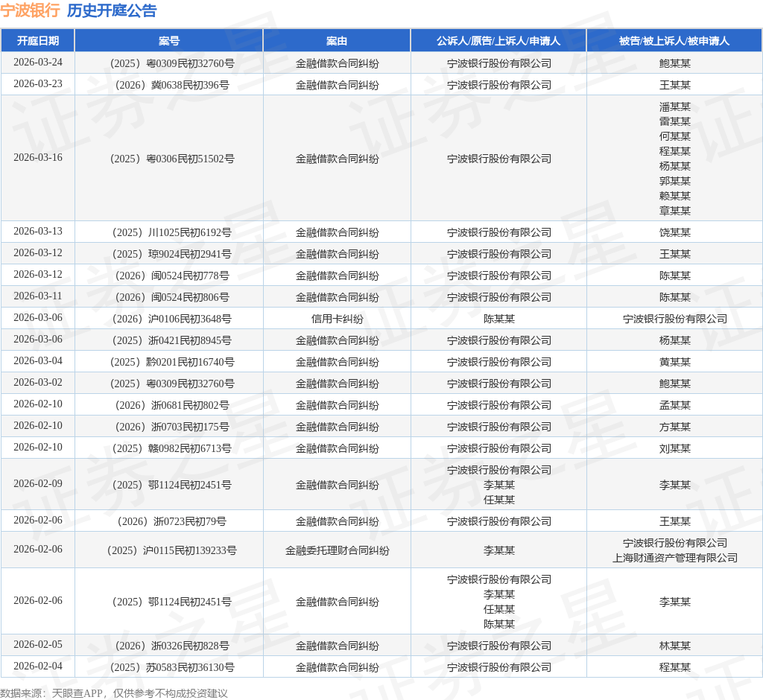Click the 数据来源 天眼查APP footer note

tap(114, 693)
